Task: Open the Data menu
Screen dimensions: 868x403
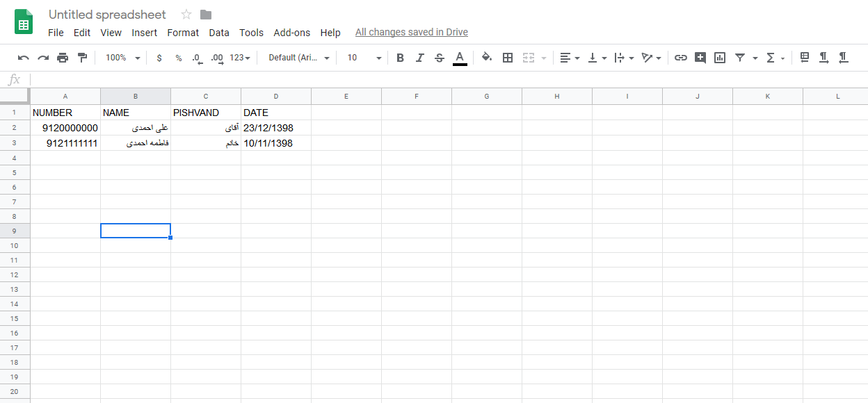Action: [x=219, y=33]
